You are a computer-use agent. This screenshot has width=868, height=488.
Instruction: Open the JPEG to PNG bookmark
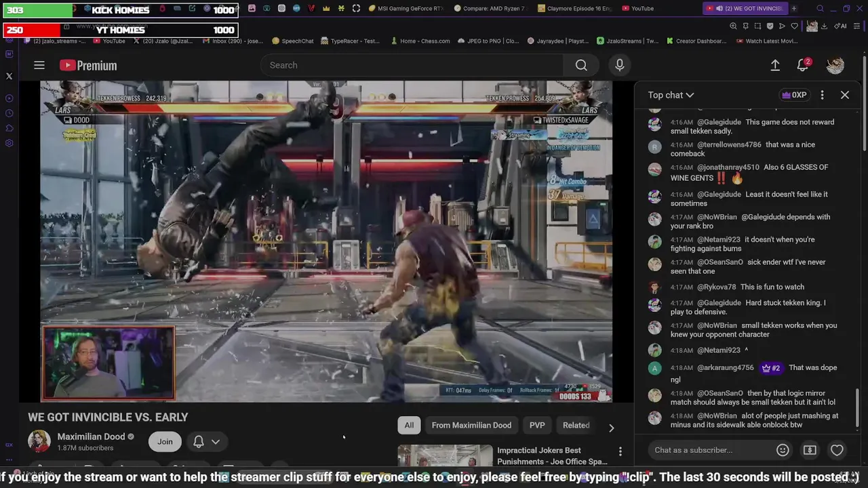(488, 41)
